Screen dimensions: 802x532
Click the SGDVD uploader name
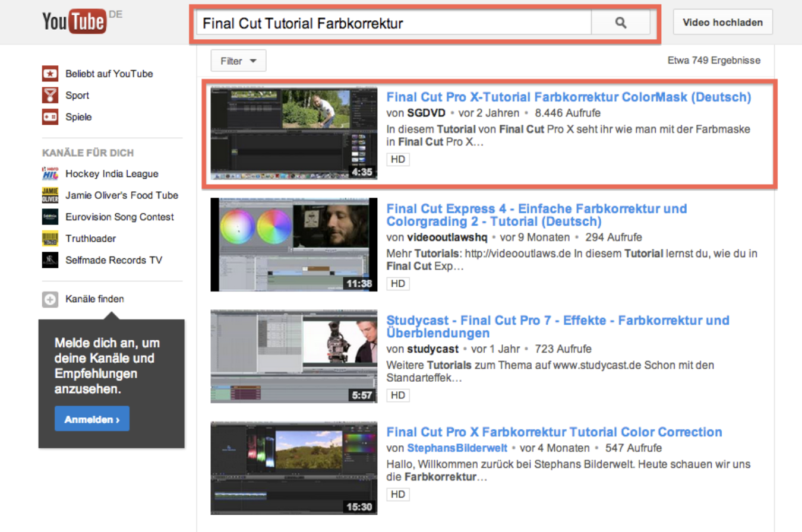click(x=426, y=113)
